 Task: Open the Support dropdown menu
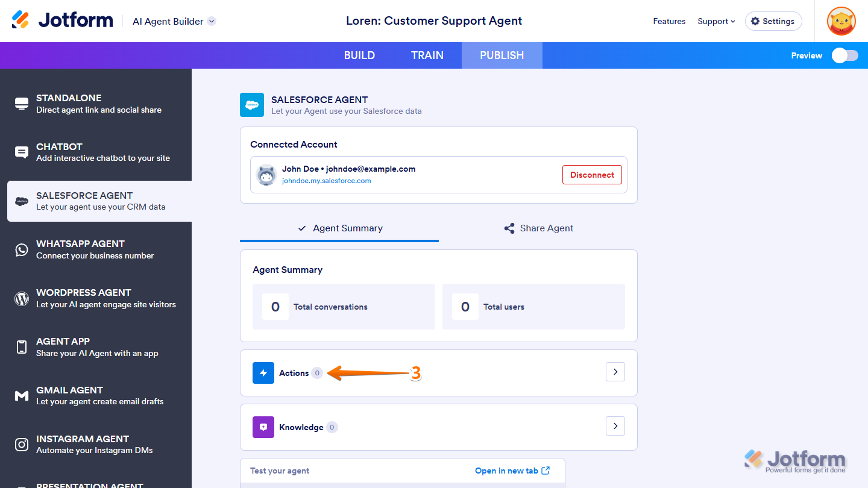(716, 21)
